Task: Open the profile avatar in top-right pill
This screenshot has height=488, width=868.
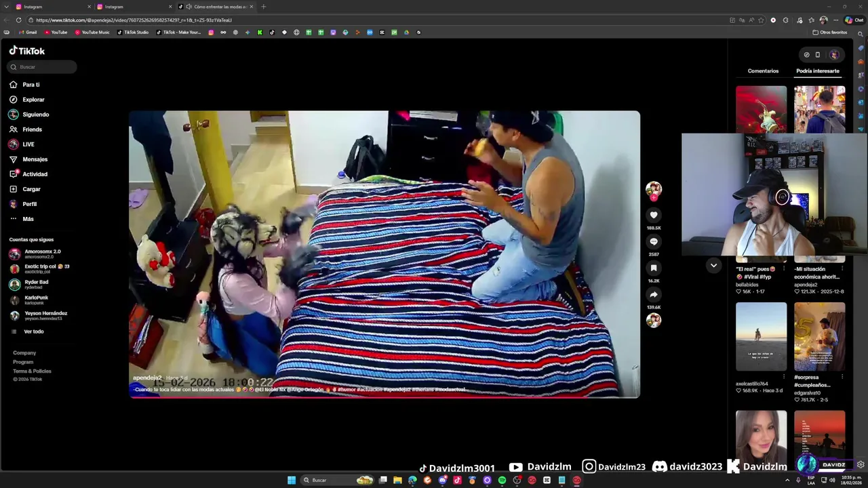Action: [834, 55]
